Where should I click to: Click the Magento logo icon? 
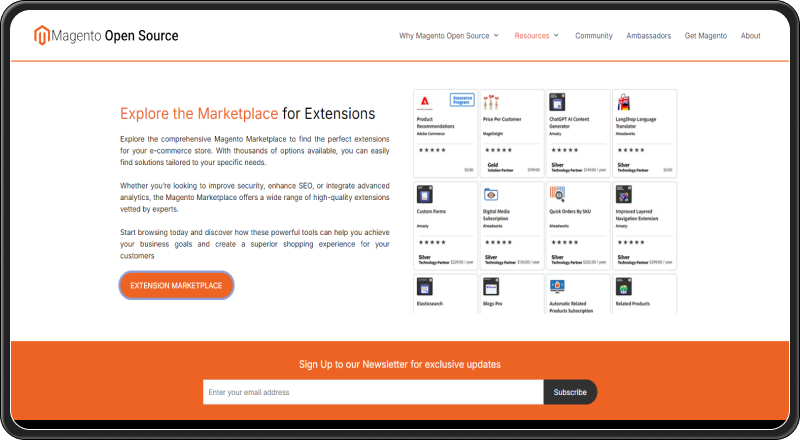[x=42, y=36]
